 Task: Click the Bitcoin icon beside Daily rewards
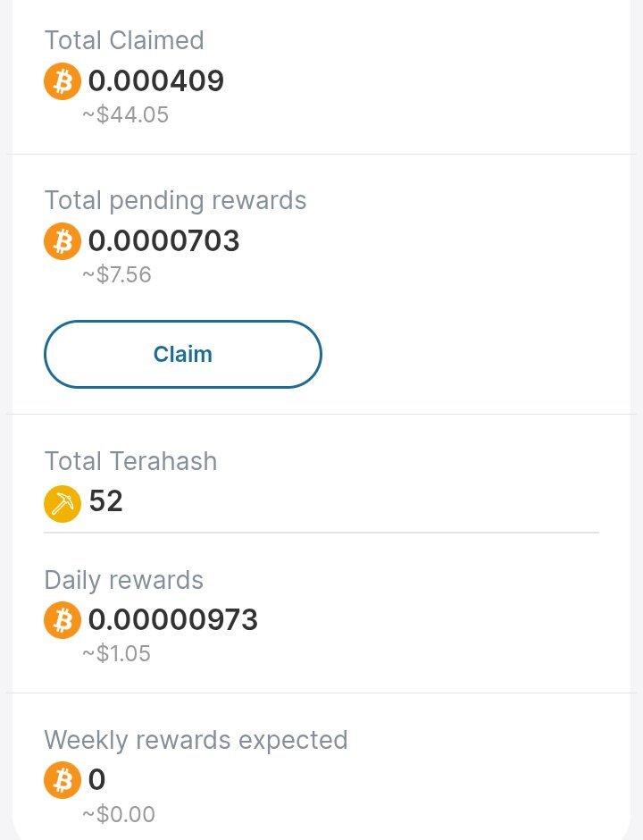click(x=63, y=620)
